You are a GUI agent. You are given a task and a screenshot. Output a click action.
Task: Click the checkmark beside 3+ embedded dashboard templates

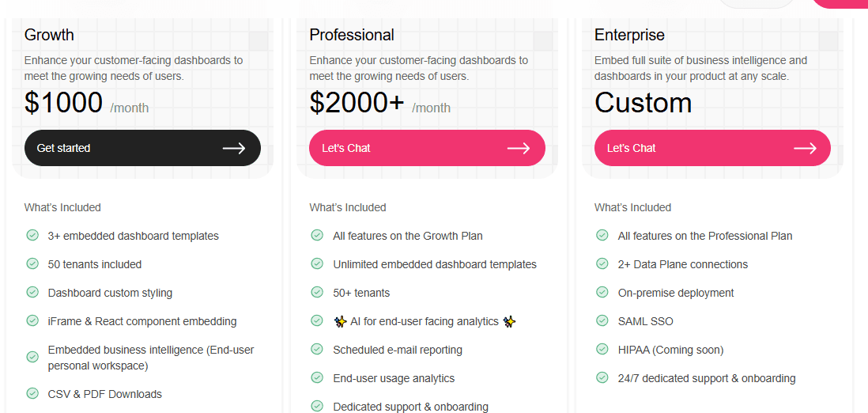click(32, 235)
